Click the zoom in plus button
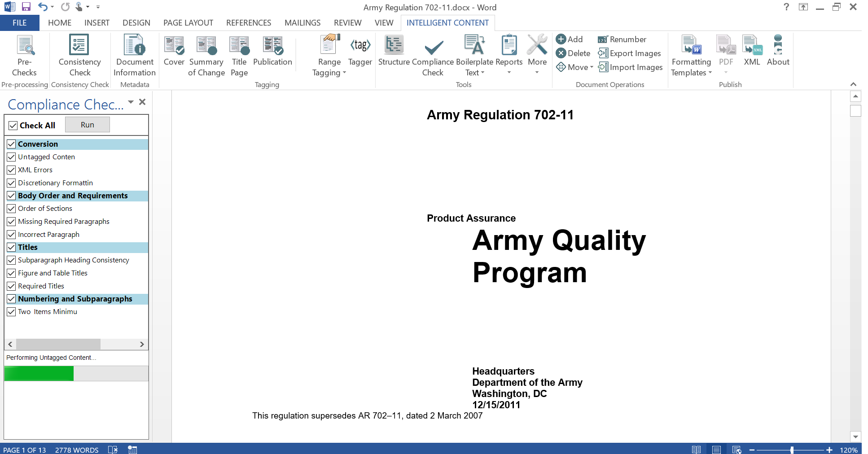Screen dimensions: 868x454 coord(829,450)
